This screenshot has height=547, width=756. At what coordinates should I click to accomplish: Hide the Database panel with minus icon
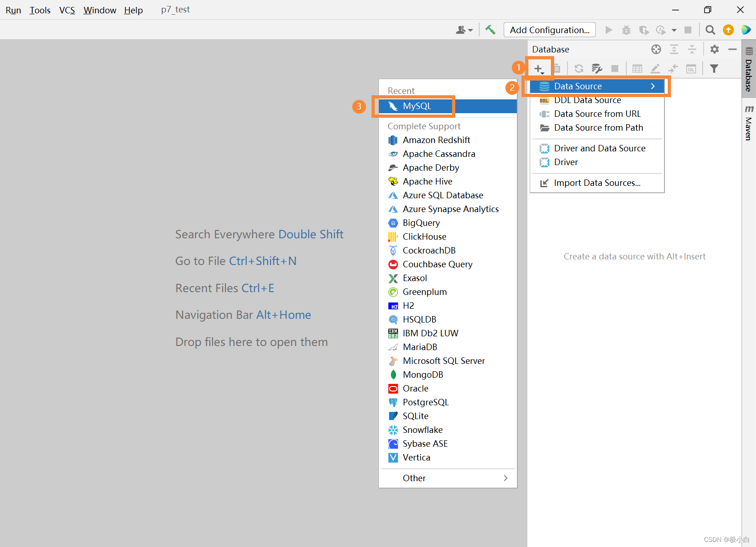tap(733, 49)
